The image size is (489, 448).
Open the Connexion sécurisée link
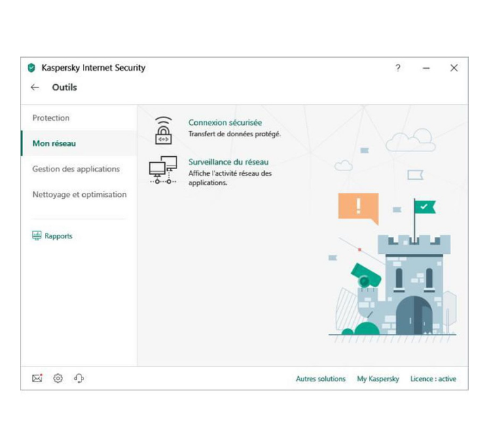[225, 123]
